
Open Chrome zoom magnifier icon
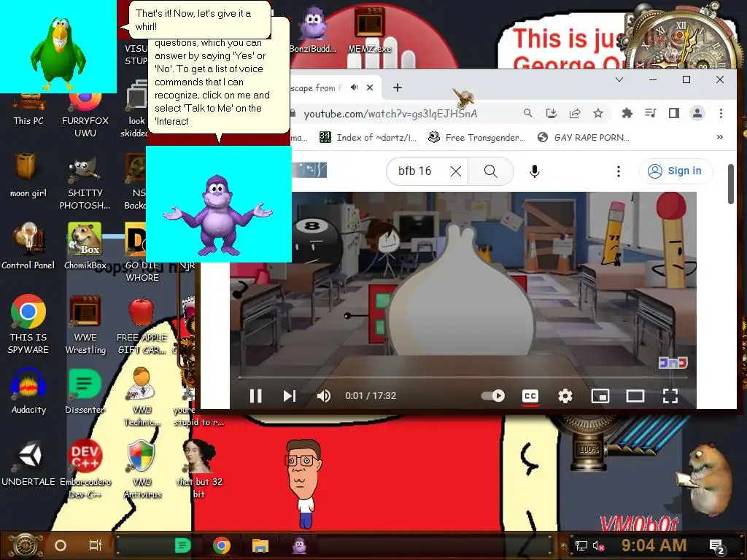[528, 113]
